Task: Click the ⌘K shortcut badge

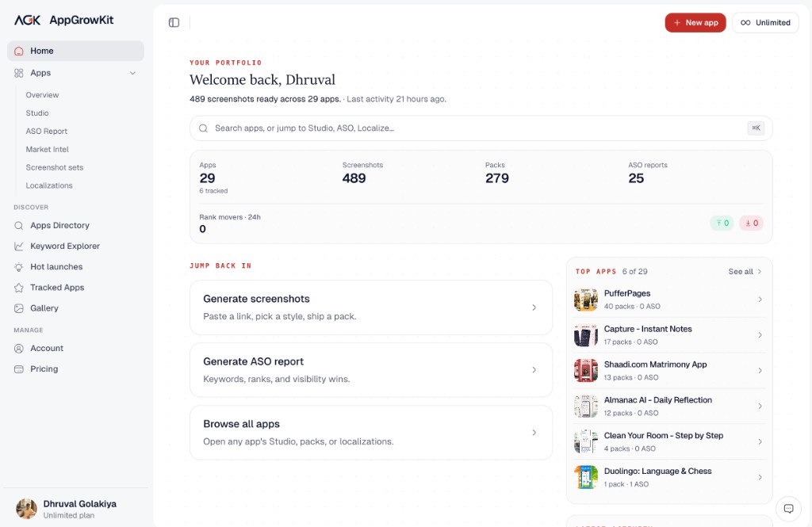Action: click(756, 128)
